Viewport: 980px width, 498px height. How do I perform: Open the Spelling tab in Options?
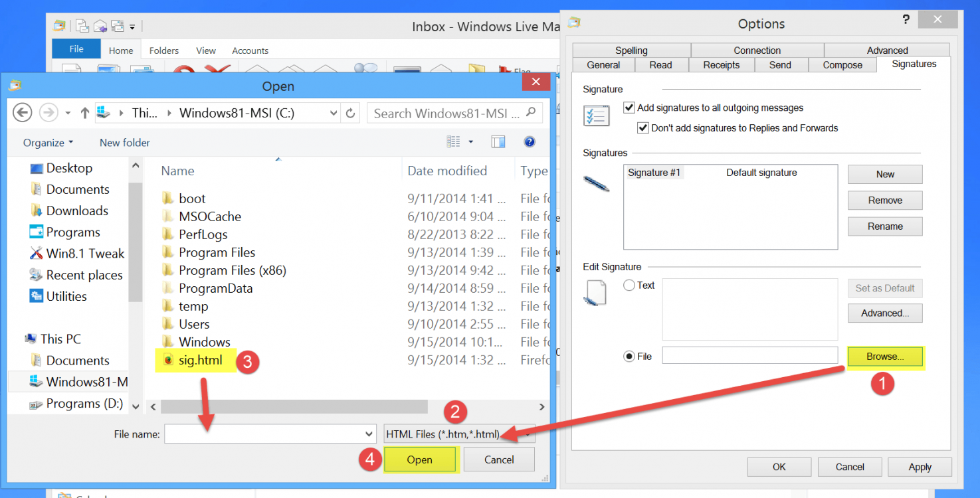pos(631,50)
